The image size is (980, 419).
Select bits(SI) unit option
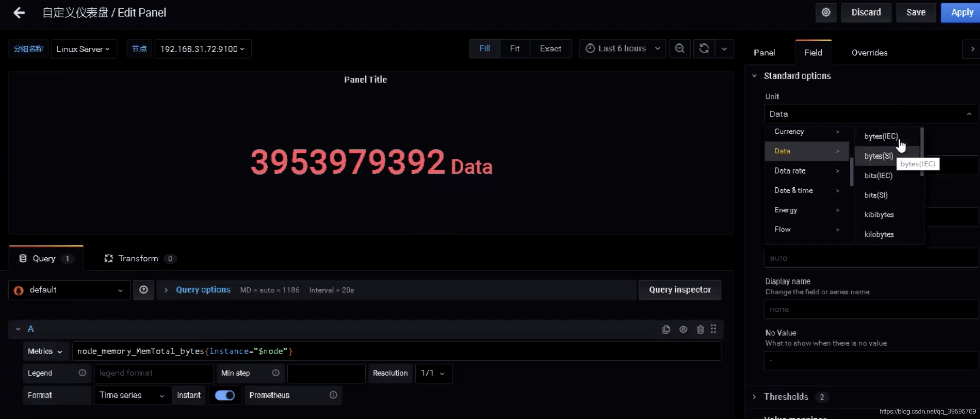[x=887, y=195]
